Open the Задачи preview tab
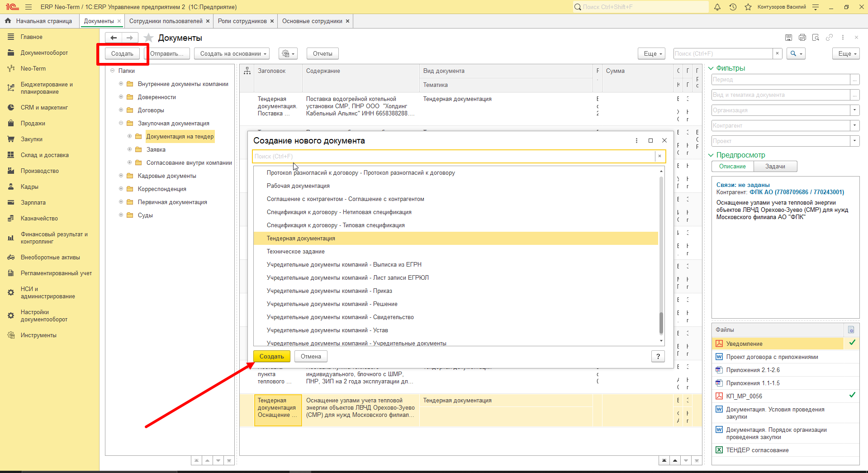The height and width of the screenshot is (473, 868). point(775,167)
